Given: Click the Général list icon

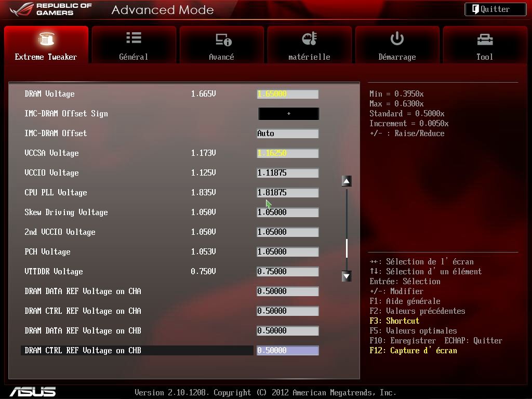Looking at the screenshot, I should 134,37.
